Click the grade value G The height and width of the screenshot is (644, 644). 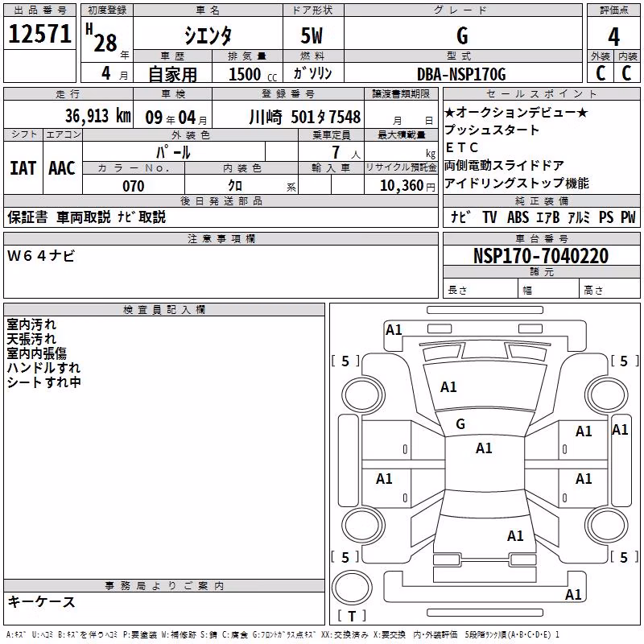click(x=462, y=35)
